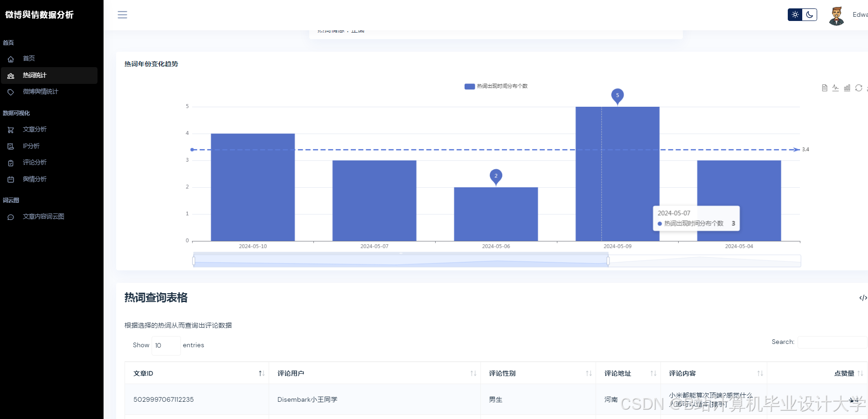868x419 pixels.
Task: Click the icon beside IP分析
Action: (11, 146)
